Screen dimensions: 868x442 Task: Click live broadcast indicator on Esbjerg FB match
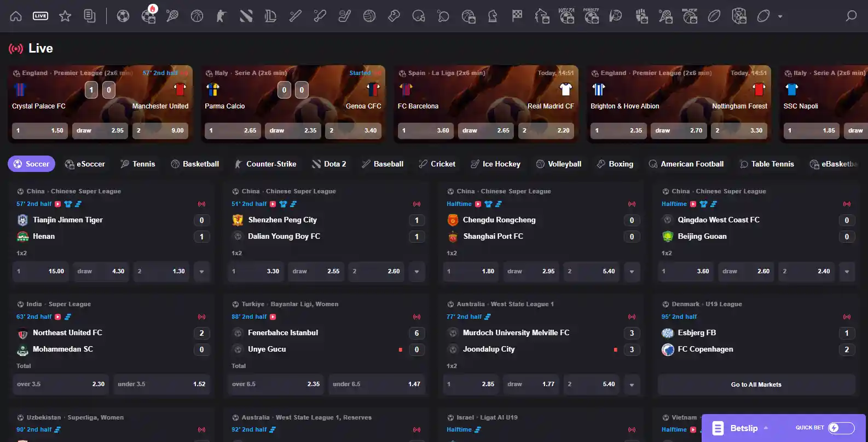coord(847,317)
